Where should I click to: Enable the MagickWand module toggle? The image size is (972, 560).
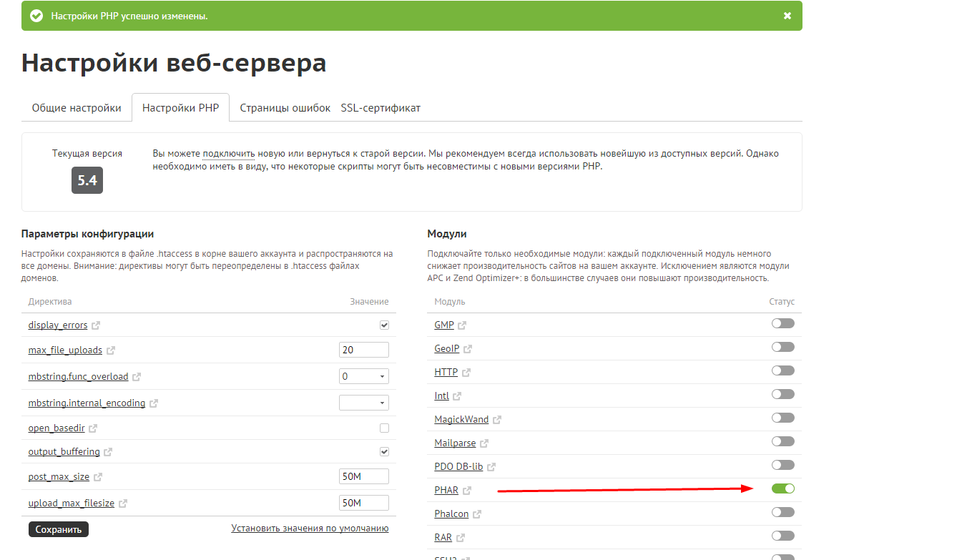(783, 418)
